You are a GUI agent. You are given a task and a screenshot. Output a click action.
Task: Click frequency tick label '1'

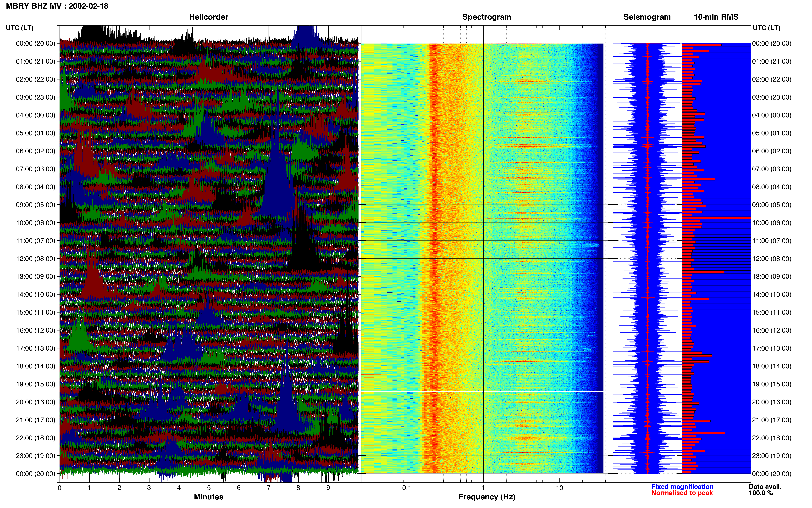coord(483,487)
